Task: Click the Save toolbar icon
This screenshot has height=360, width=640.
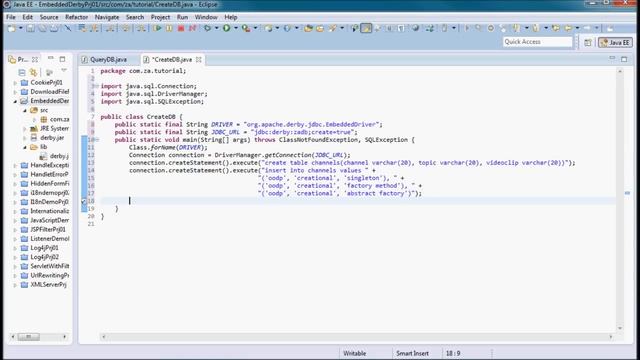Action: pos(31,28)
